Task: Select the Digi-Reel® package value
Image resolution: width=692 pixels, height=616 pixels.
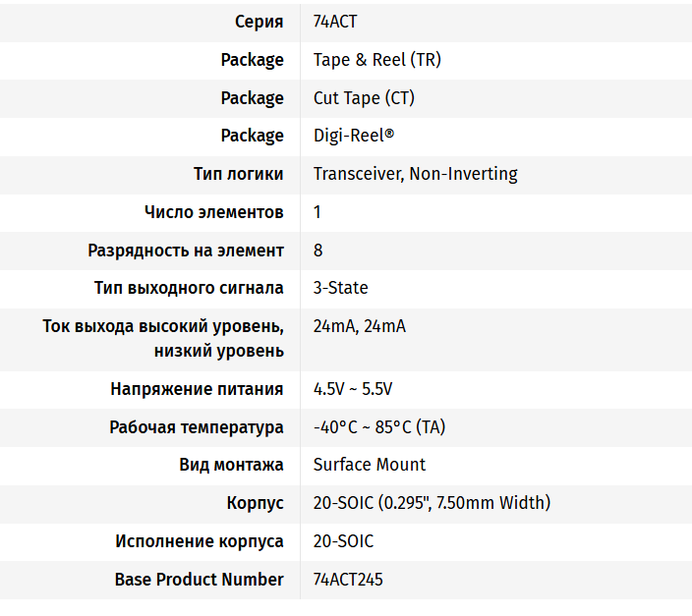Action: pyautogui.click(x=354, y=136)
